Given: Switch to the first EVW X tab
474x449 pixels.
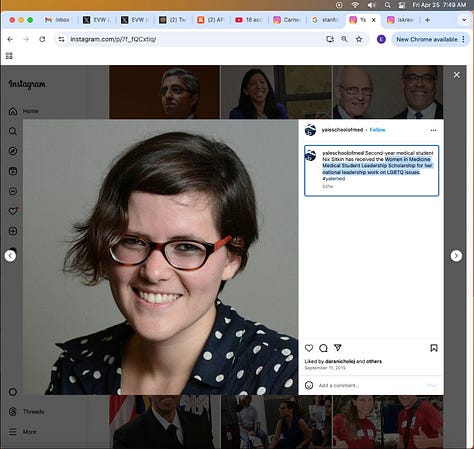Looking at the screenshot, I should 97,20.
